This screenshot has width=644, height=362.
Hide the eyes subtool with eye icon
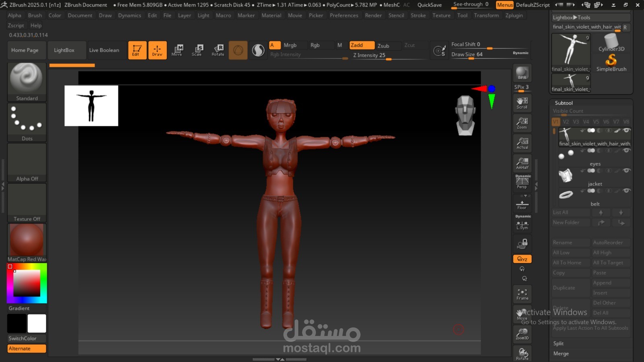pos(626,150)
